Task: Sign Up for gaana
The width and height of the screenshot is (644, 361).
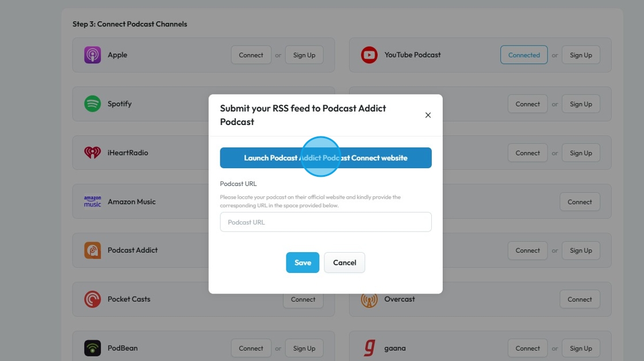Action: pyautogui.click(x=581, y=348)
